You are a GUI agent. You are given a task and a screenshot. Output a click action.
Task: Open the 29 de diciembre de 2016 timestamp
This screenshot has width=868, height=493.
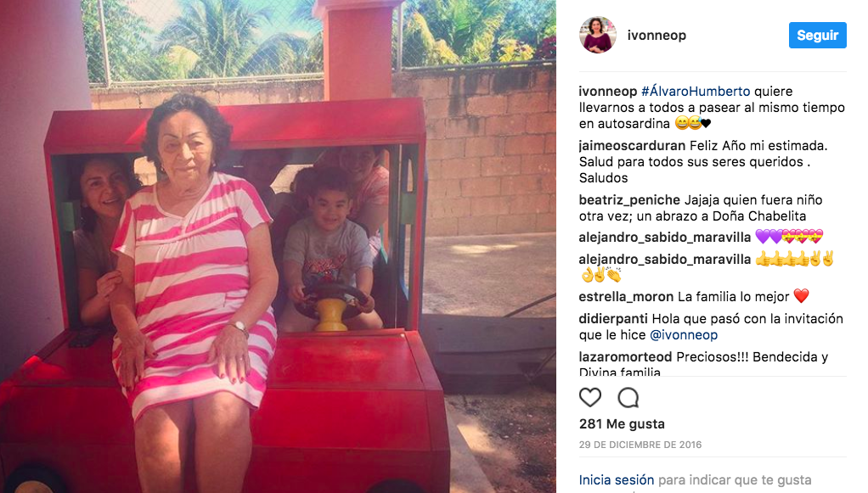(640, 445)
